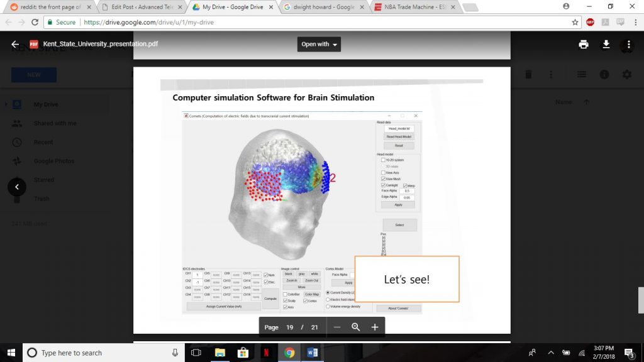
Task: Click the browser reload button
Action: point(35,22)
